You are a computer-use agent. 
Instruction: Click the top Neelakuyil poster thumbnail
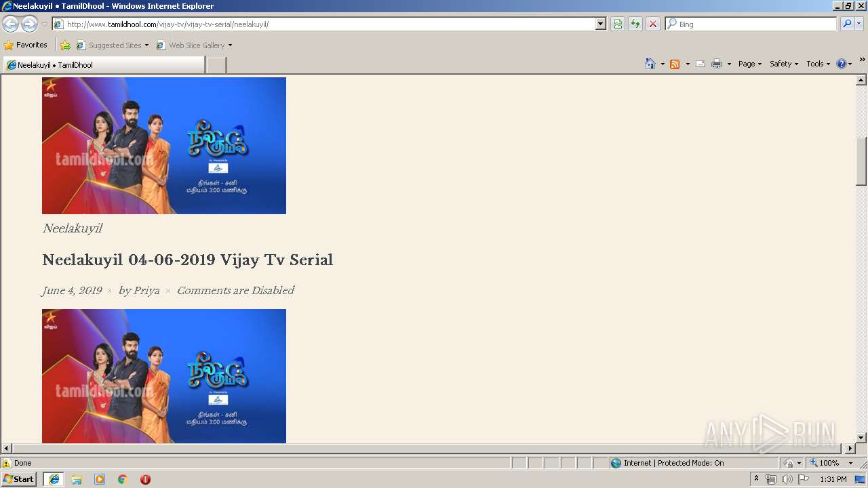(x=164, y=146)
